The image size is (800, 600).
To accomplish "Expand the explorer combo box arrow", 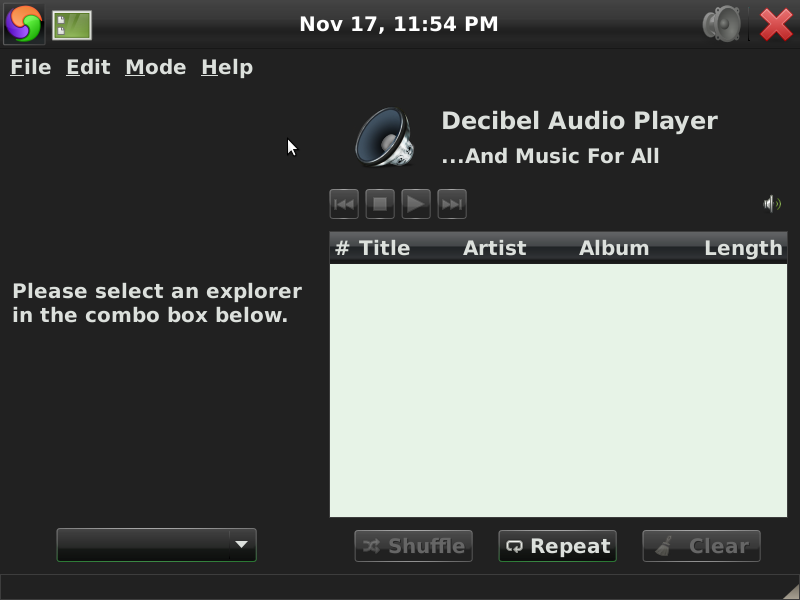I will click(242, 545).
